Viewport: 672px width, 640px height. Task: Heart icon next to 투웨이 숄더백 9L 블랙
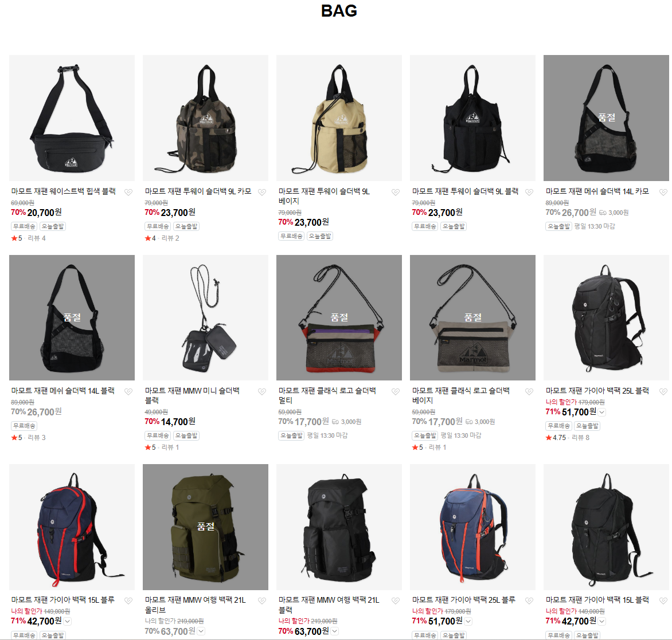(x=529, y=193)
